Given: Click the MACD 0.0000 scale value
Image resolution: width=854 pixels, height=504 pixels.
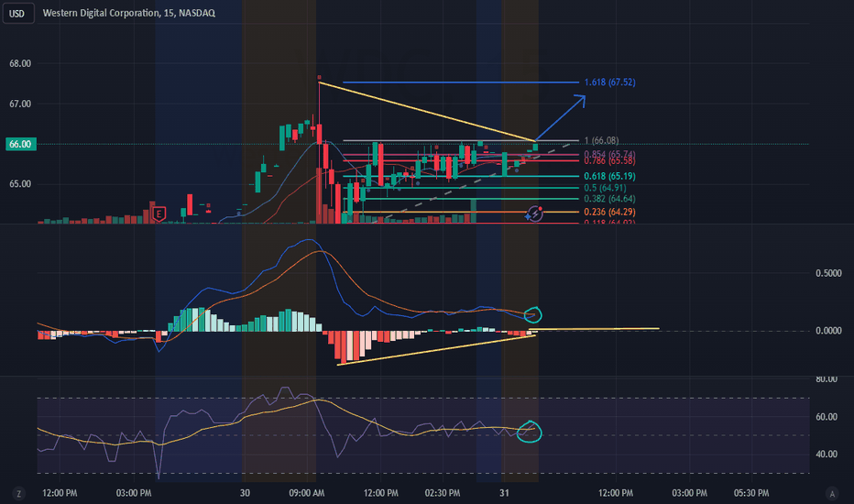Looking at the screenshot, I should [x=828, y=331].
